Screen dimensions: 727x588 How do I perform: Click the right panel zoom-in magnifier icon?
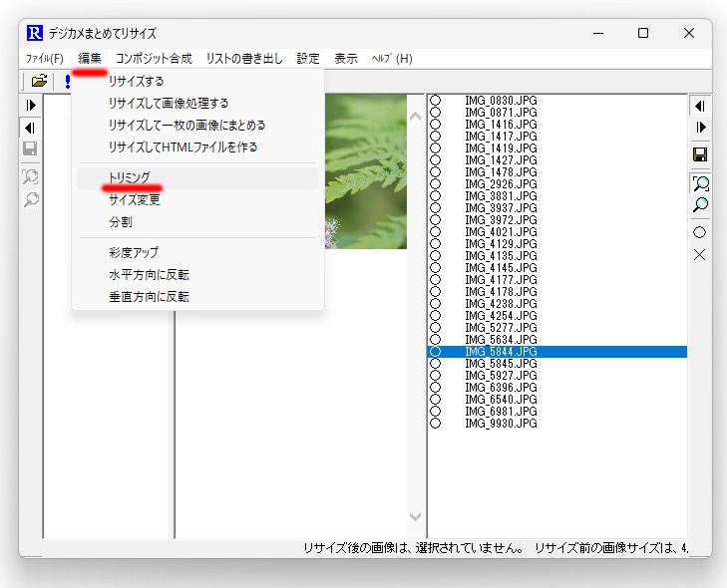pos(700,184)
